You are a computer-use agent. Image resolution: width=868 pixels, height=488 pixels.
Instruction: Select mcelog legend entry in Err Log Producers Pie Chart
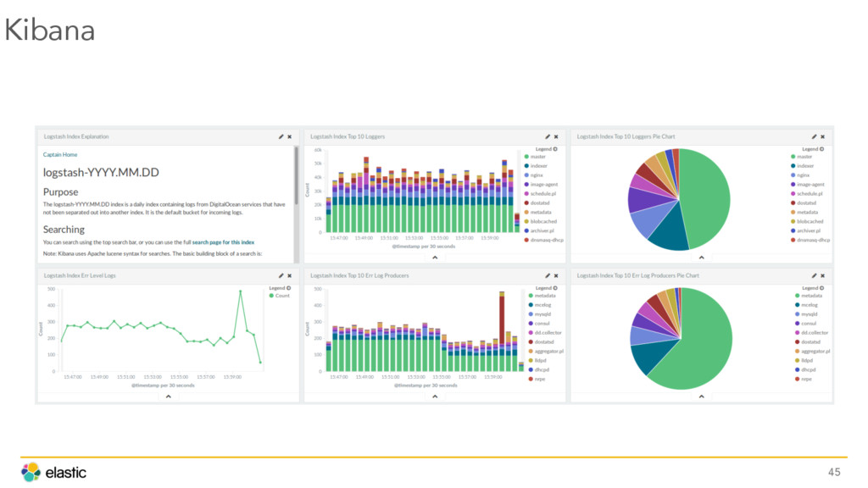(x=806, y=305)
